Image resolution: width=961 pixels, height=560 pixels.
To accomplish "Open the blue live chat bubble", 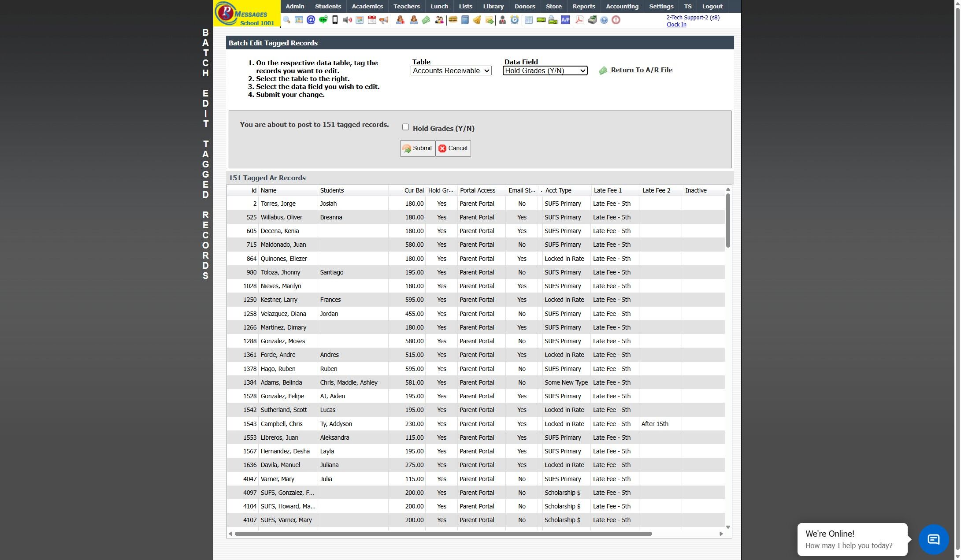I will [933, 539].
